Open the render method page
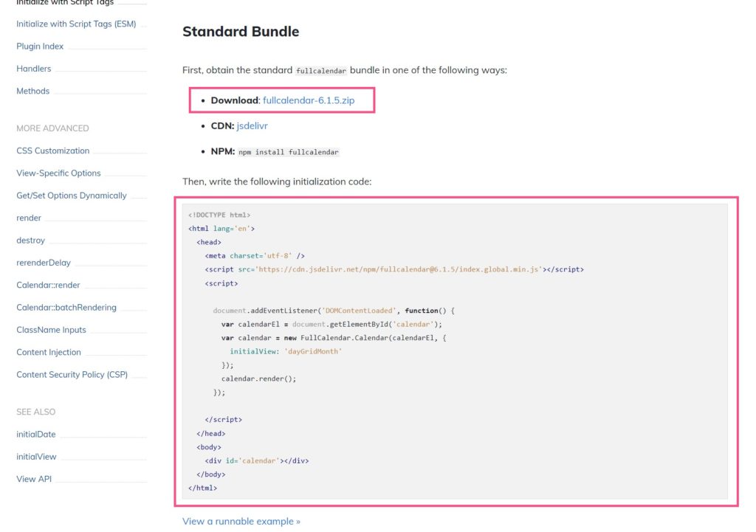This screenshot has height=532, width=756. 29,218
